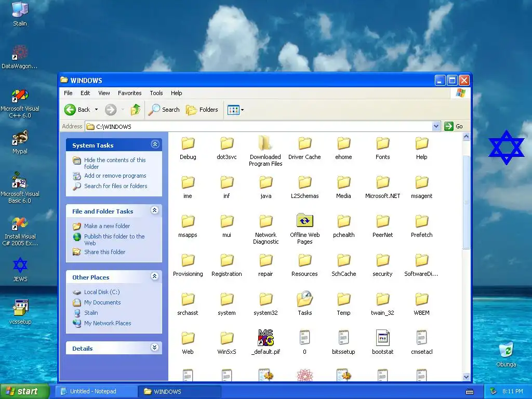The image size is (532, 399).
Task: Go to Local Disk (C:) link
Action: coord(102,292)
